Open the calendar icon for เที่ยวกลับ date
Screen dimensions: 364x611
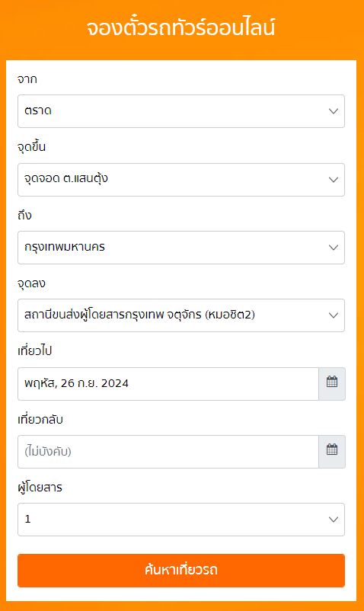click(332, 451)
